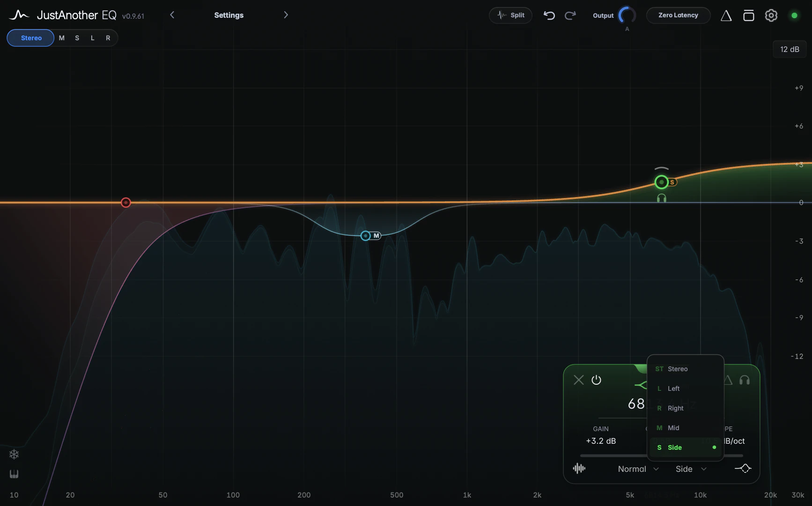Select Stereo channel mode
Screen dimensions: 812x506
[x=31, y=38]
